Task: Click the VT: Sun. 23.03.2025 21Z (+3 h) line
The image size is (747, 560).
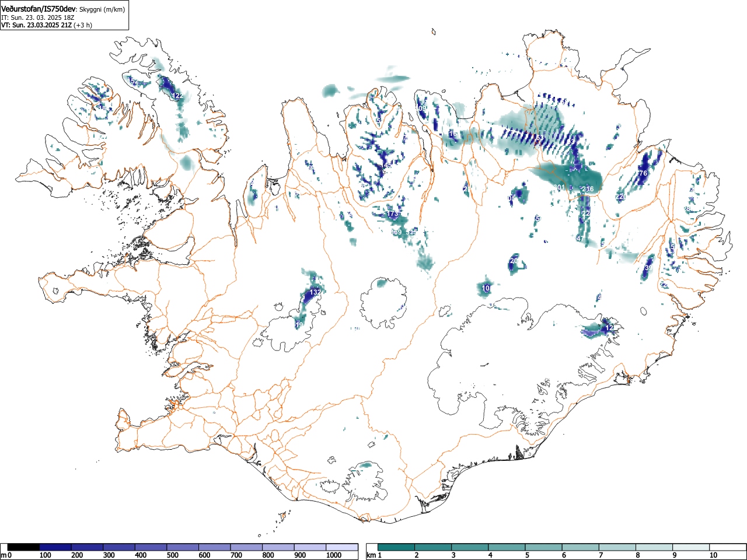Action: coord(47,25)
